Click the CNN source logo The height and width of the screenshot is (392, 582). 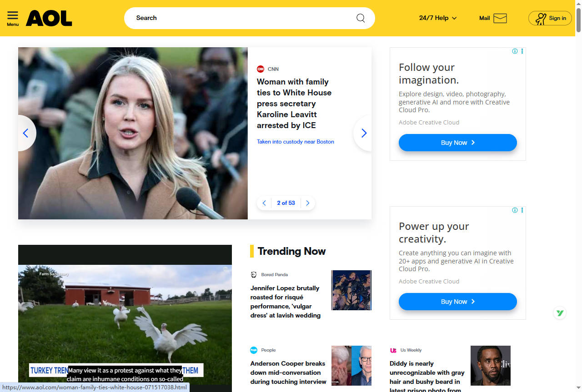[261, 69]
